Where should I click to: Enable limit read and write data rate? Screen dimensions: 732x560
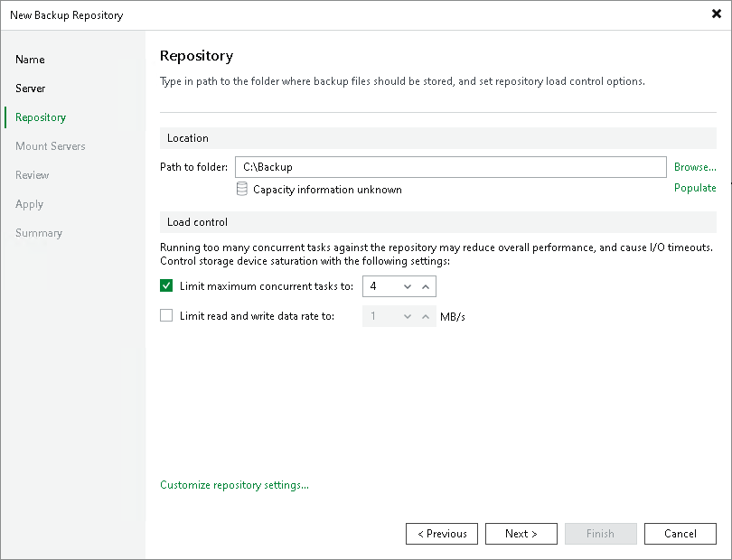(x=166, y=316)
